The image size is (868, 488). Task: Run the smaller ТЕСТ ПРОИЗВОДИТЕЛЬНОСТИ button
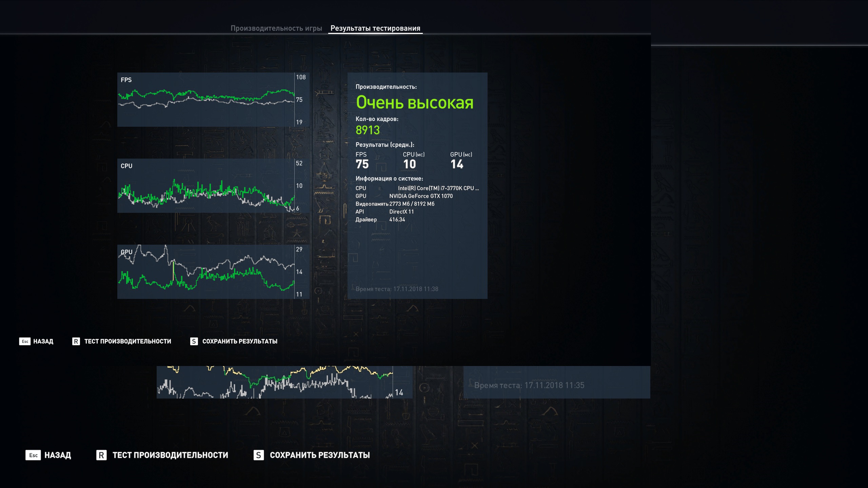coord(127,341)
